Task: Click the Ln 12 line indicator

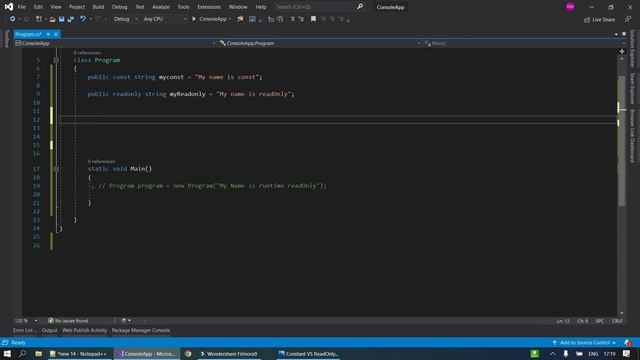Action: point(563,321)
